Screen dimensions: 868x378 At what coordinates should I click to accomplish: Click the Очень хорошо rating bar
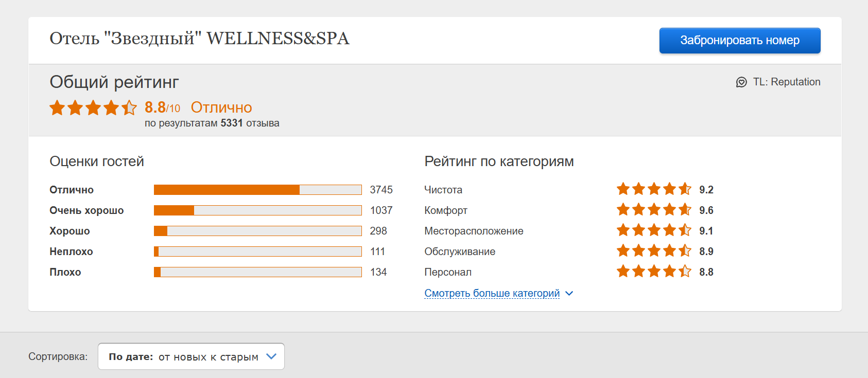(x=257, y=210)
